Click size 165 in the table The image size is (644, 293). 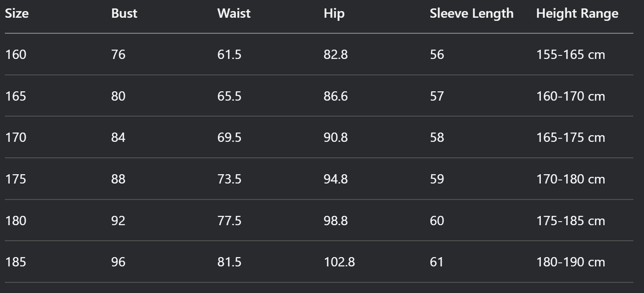[x=15, y=96]
